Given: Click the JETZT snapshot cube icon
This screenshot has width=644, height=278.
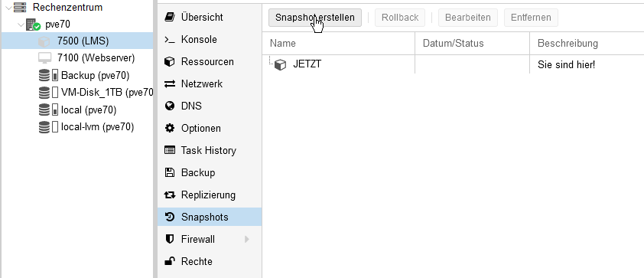Looking at the screenshot, I should click(280, 64).
